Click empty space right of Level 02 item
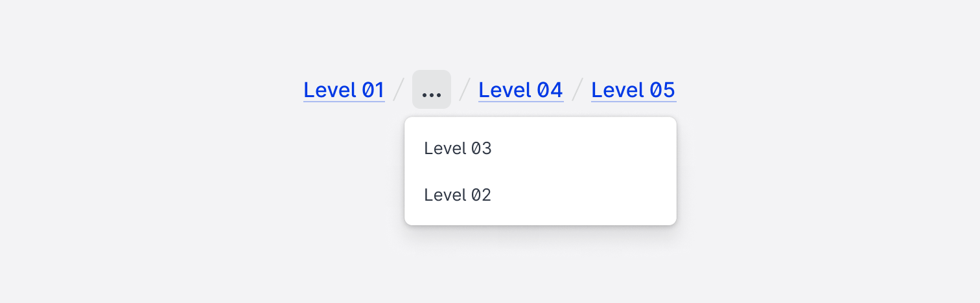 tap(583, 195)
